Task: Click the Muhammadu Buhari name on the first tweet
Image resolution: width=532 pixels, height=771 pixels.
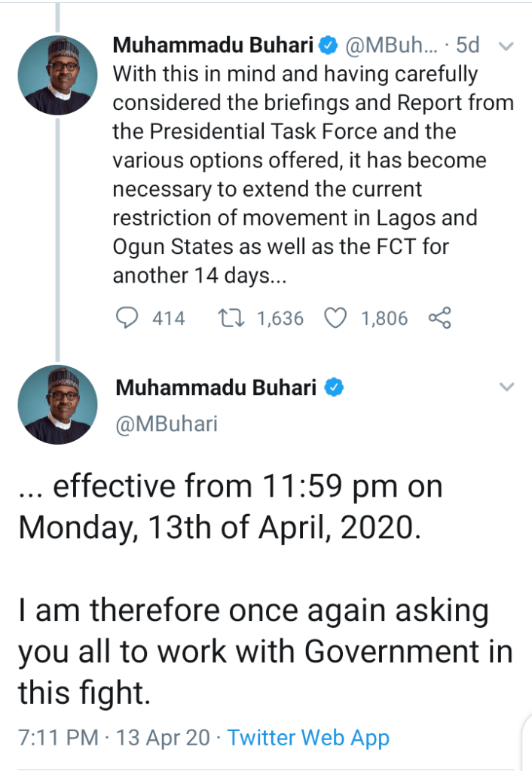Action: click(x=212, y=46)
